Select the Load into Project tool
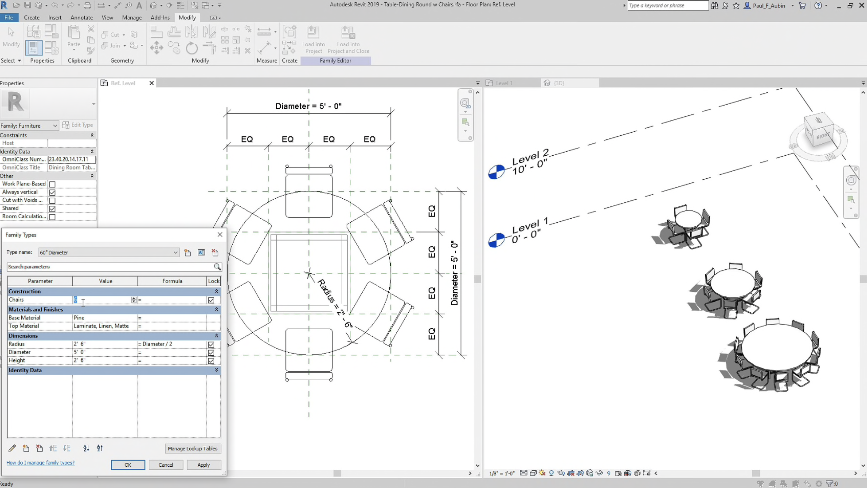The height and width of the screenshot is (488, 868). point(313,39)
